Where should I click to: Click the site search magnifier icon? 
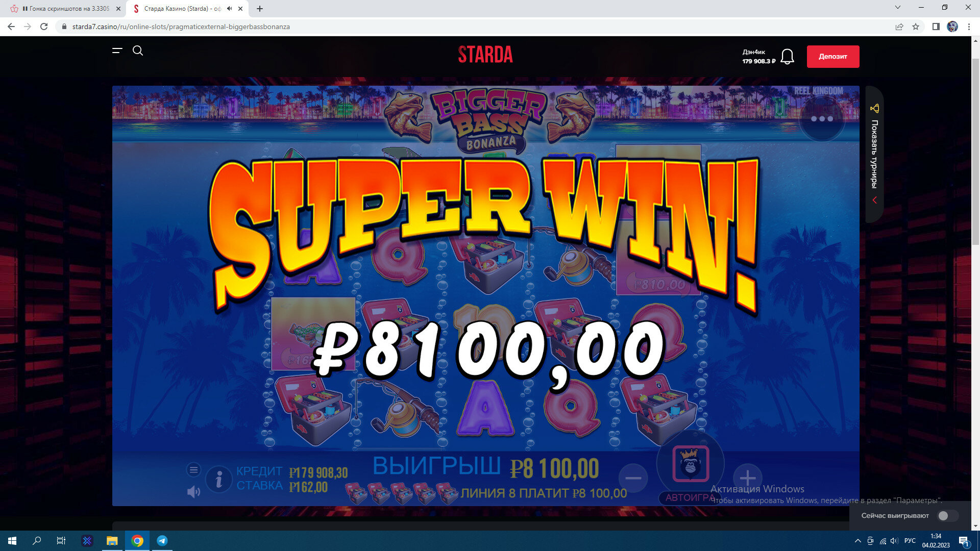pos(138,51)
